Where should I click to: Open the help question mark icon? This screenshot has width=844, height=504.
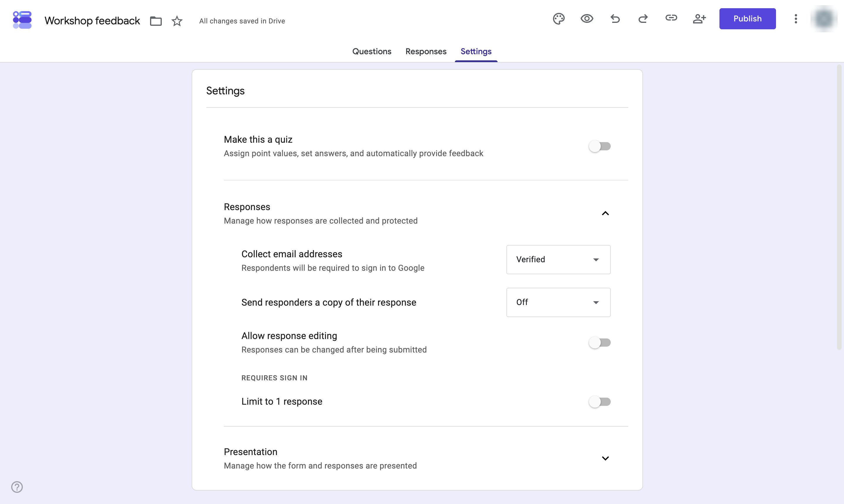click(x=17, y=487)
